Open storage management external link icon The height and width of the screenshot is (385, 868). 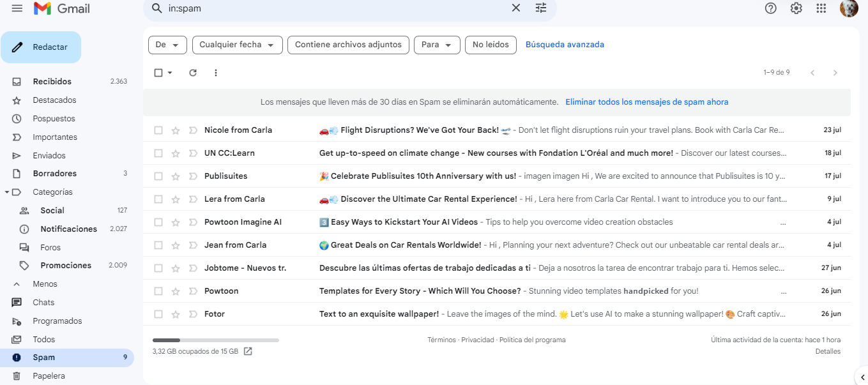(x=248, y=351)
